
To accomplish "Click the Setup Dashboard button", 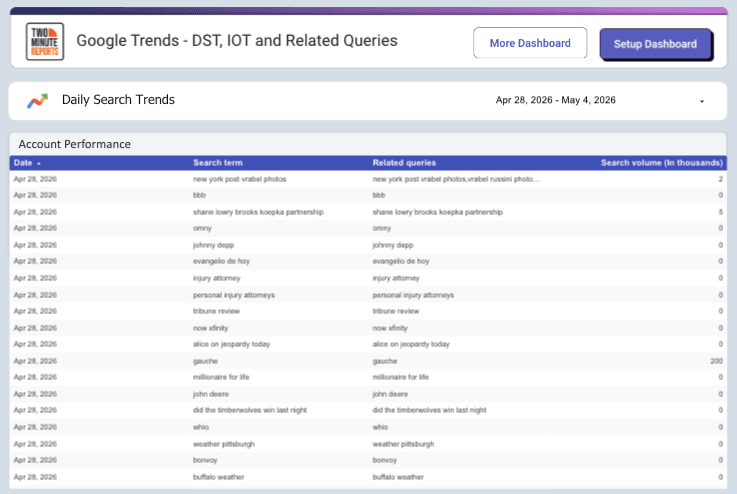I will click(x=655, y=44).
